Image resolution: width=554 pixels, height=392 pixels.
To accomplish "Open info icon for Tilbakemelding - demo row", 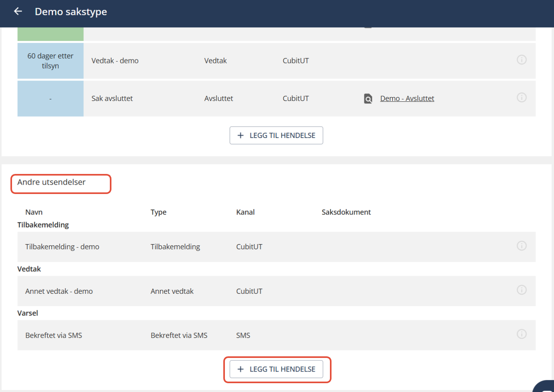I will coord(522,246).
